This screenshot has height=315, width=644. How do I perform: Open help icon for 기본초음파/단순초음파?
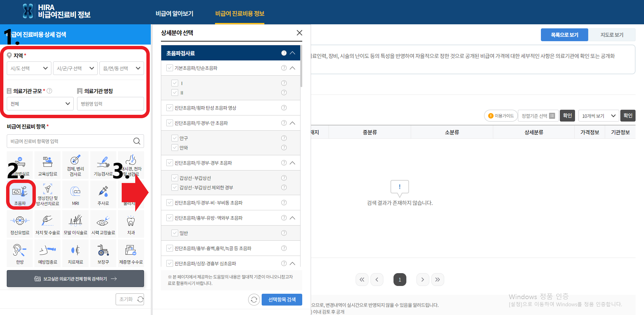point(284,68)
